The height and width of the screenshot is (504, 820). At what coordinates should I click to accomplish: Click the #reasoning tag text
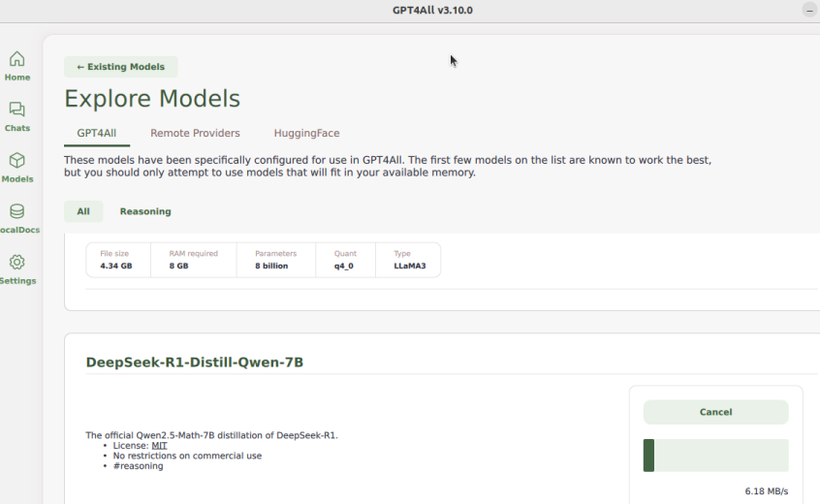(x=138, y=466)
